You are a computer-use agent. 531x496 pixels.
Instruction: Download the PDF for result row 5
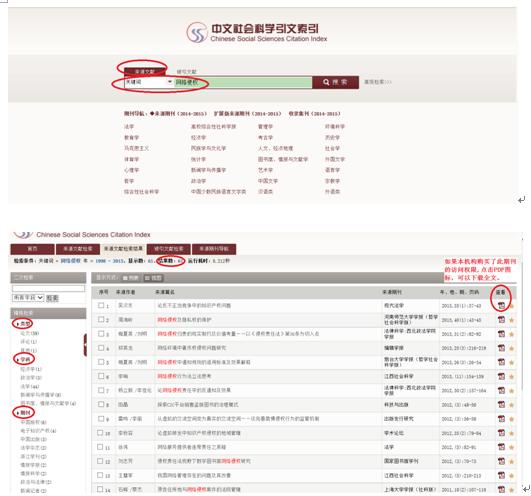pos(501,362)
